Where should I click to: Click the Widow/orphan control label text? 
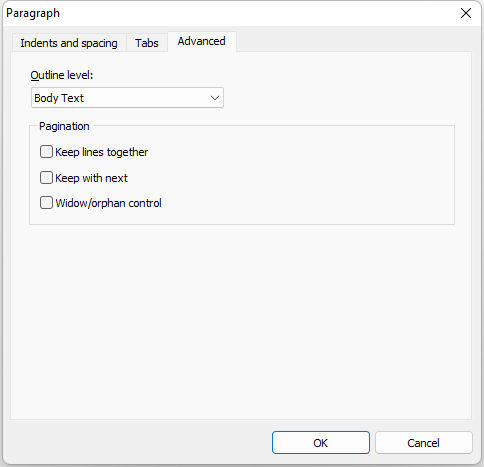coord(109,203)
